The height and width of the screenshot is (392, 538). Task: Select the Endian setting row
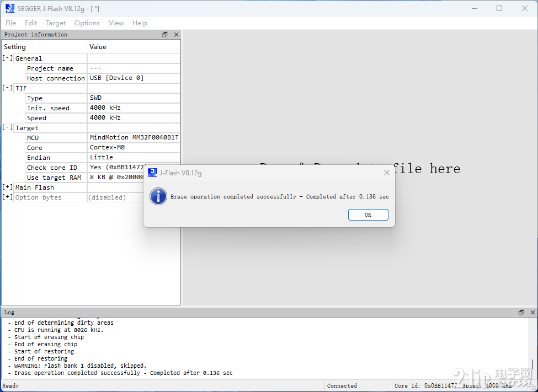pyautogui.click(x=103, y=158)
